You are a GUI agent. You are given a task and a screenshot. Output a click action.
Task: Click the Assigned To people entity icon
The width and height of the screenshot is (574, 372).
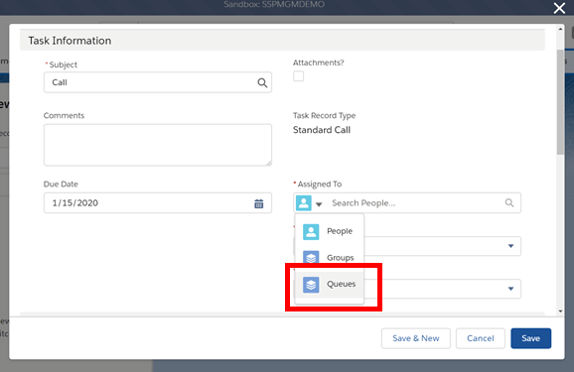(303, 202)
